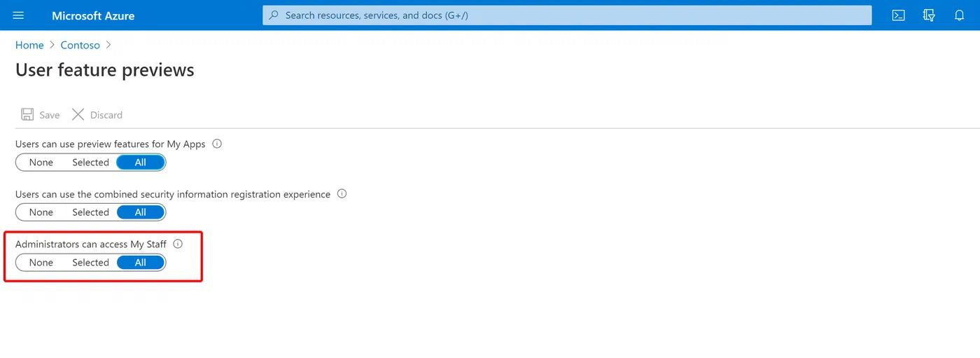The image size is (980, 358).
Task: Click the Save button label
Action: 49,115
